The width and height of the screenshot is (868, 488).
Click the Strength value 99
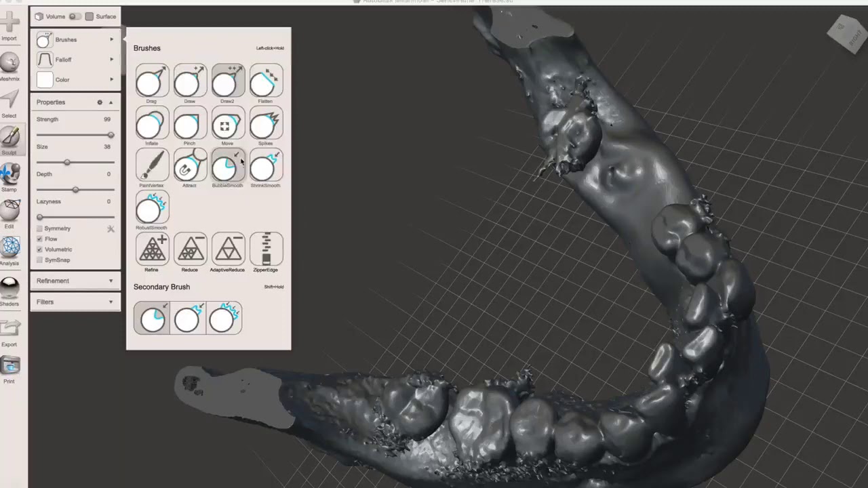(x=107, y=119)
